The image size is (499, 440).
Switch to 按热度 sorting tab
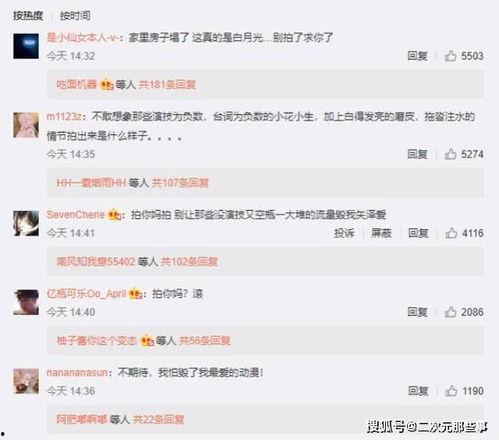click(x=28, y=16)
